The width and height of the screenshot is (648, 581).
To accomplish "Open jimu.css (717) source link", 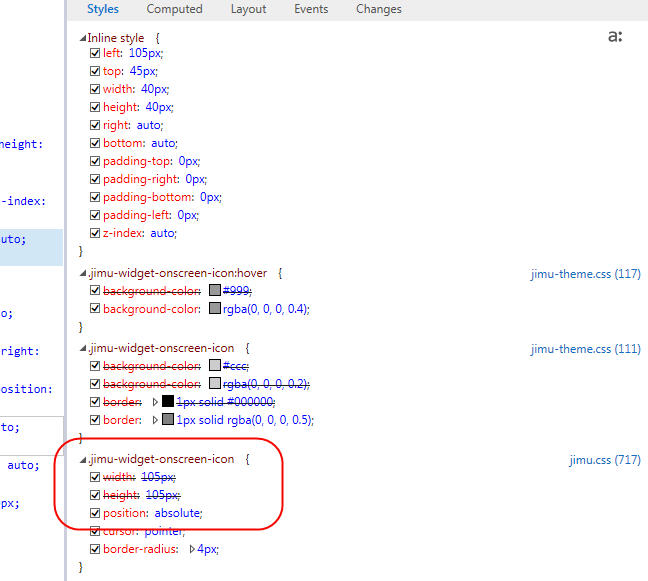I will click(605, 460).
